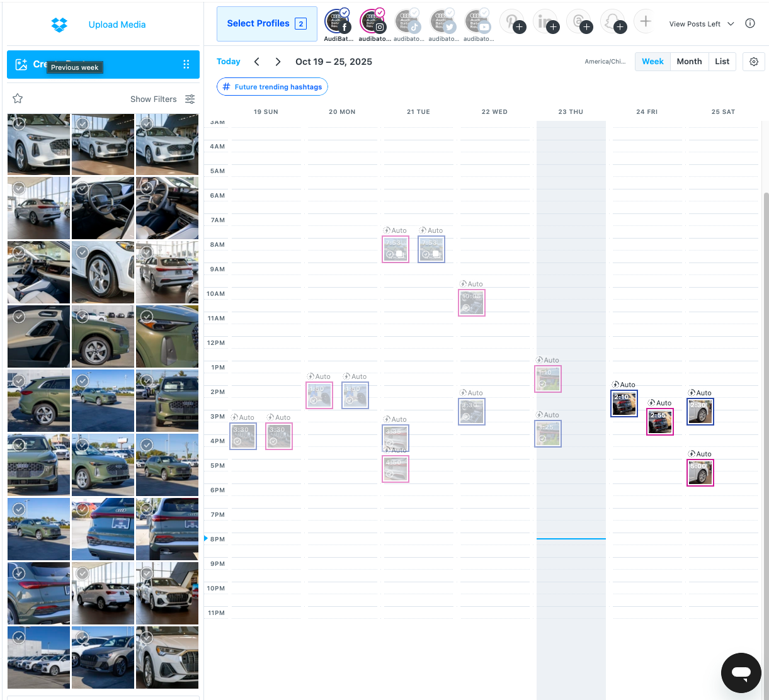Click the info circle icon near View Posts Left

(x=750, y=23)
